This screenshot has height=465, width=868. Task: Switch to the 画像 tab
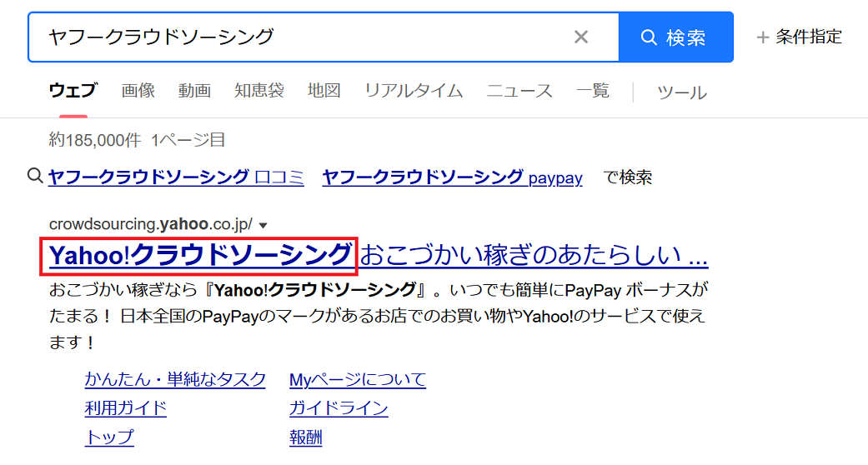[138, 91]
